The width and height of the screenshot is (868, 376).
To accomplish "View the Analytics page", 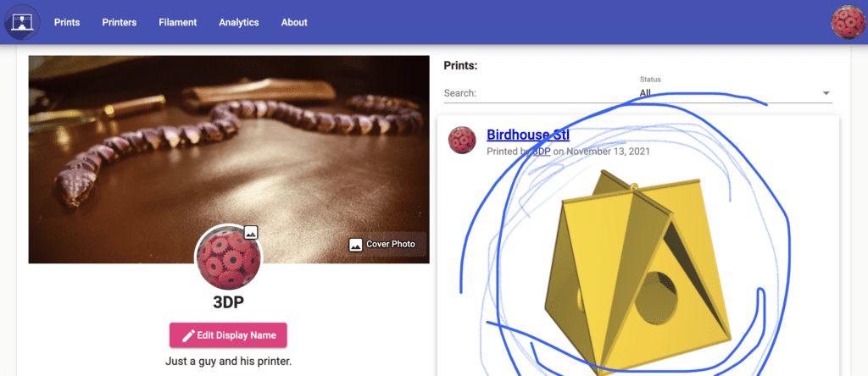I will coord(238,23).
